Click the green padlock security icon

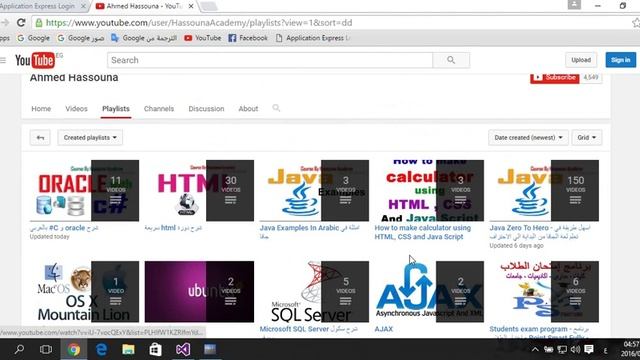[39, 23]
